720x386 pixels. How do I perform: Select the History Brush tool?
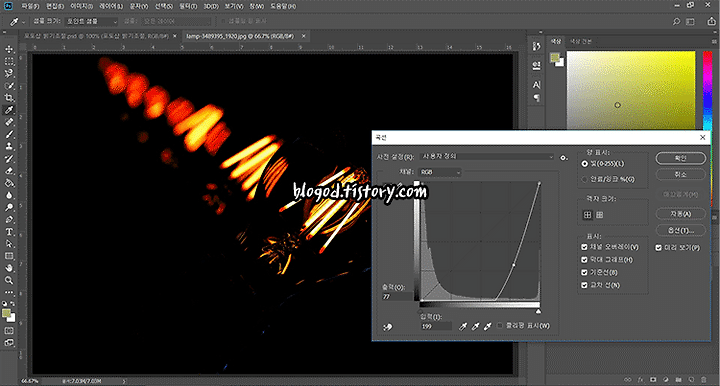pyautogui.click(x=9, y=159)
